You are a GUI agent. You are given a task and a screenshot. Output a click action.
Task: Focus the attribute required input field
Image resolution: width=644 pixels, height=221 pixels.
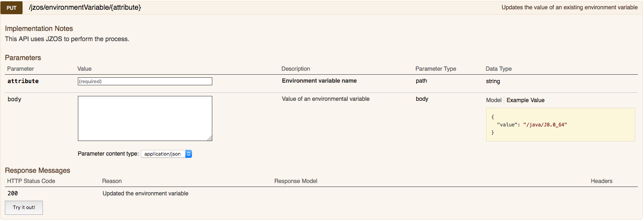pos(145,81)
